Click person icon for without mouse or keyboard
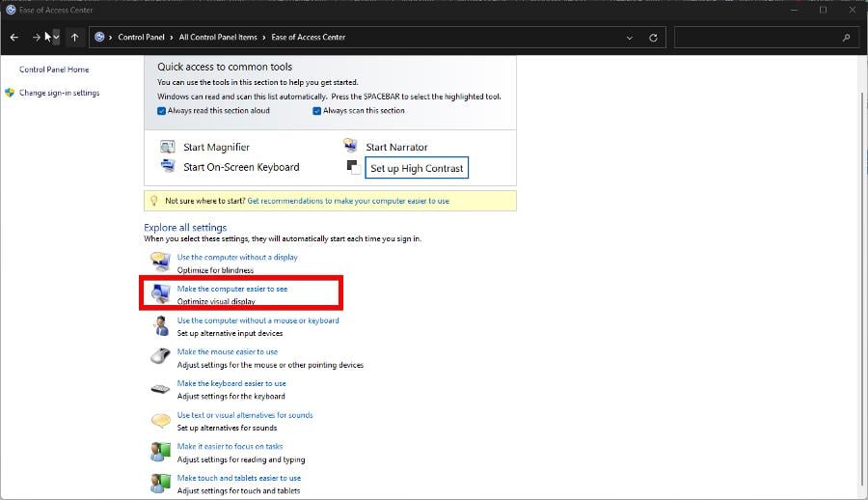This screenshot has height=500, width=868. (161, 326)
